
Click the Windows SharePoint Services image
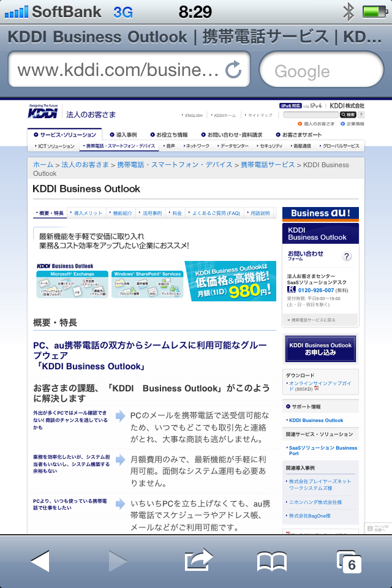pyautogui.click(x=148, y=284)
